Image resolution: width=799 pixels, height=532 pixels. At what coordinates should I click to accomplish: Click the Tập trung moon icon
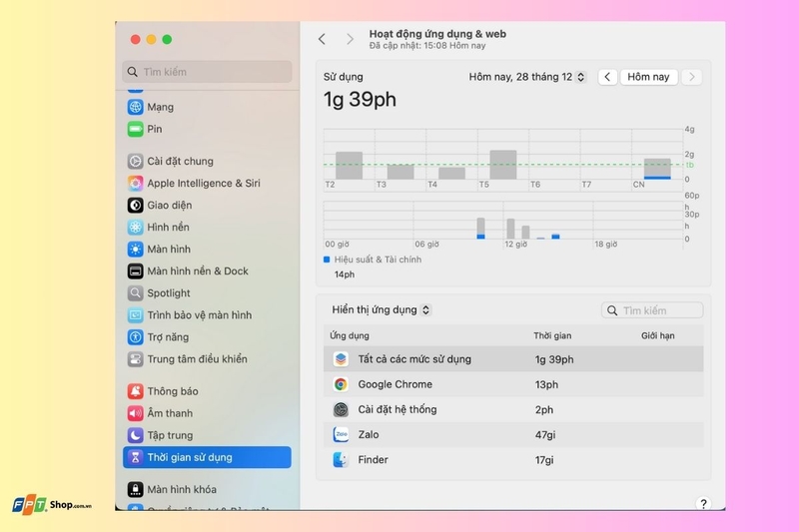pyautogui.click(x=135, y=435)
